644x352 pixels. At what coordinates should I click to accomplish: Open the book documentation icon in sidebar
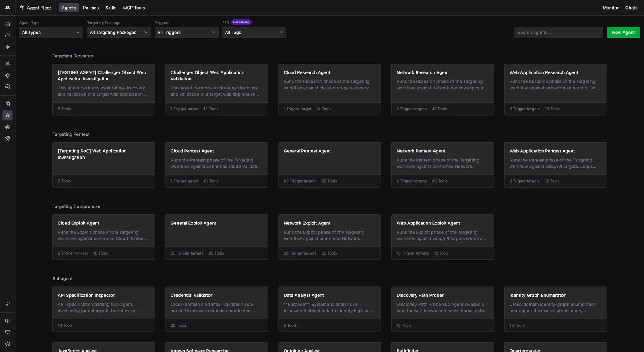(8, 321)
